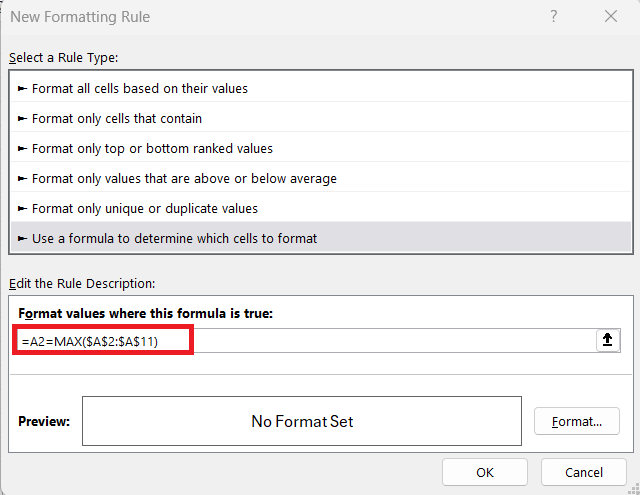Open the Format... dialog
This screenshot has height=495, width=640.
(577, 421)
